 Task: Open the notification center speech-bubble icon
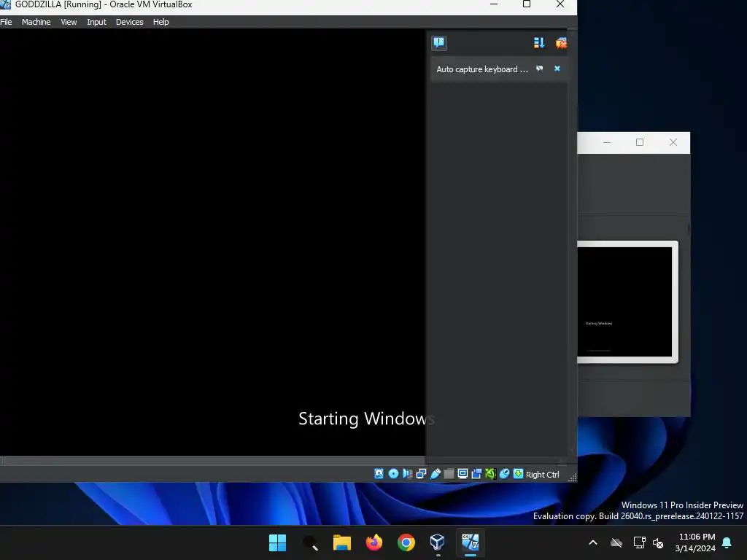point(438,43)
